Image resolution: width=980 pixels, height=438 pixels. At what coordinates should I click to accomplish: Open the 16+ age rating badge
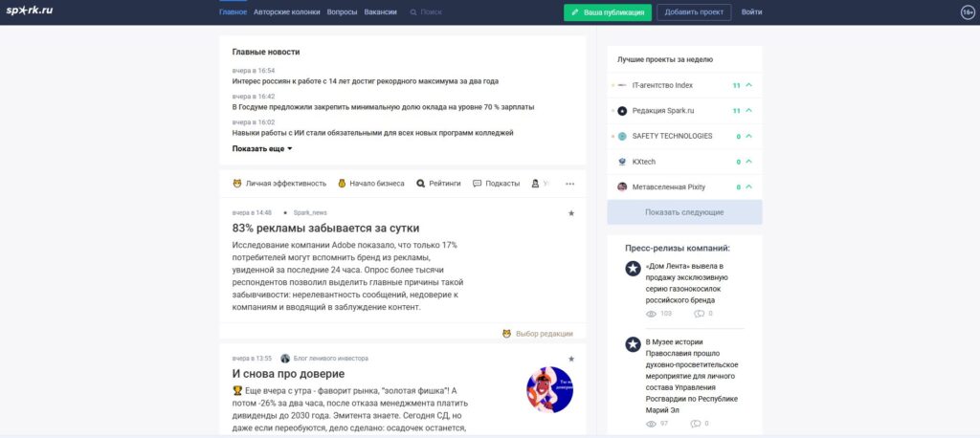point(968,11)
